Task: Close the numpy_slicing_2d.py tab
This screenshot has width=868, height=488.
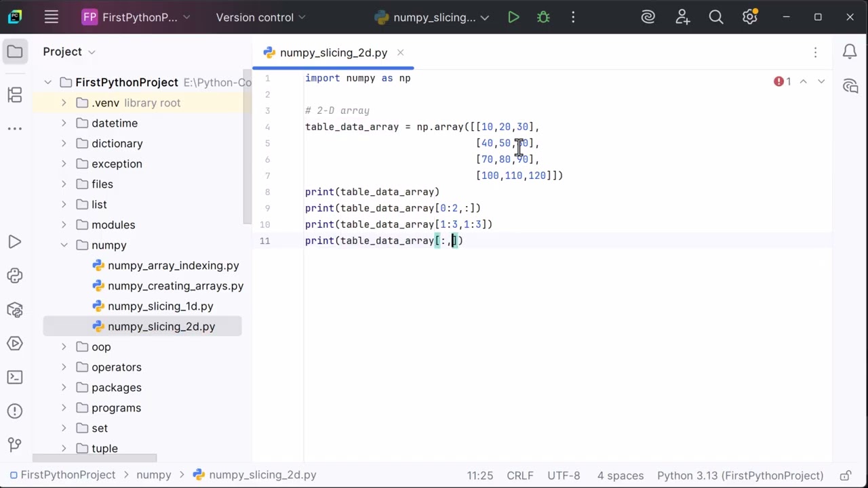Action: pos(400,52)
